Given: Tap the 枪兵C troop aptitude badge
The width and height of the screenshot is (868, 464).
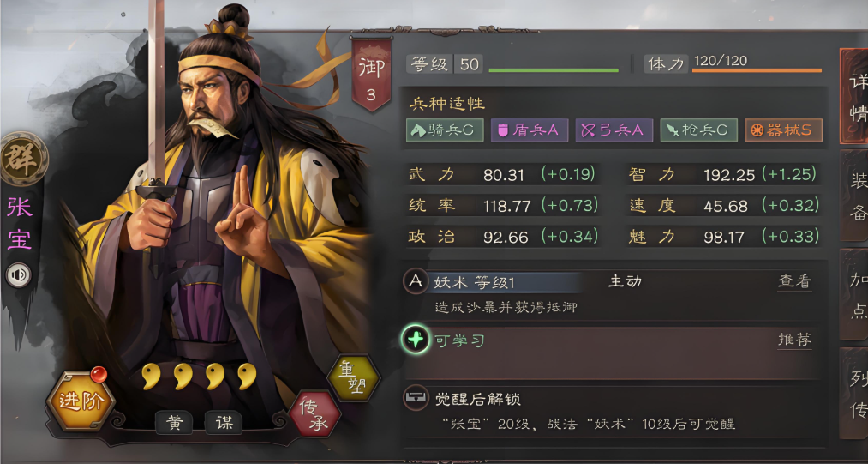Looking at the screenshot, I should tap(698, 130).
